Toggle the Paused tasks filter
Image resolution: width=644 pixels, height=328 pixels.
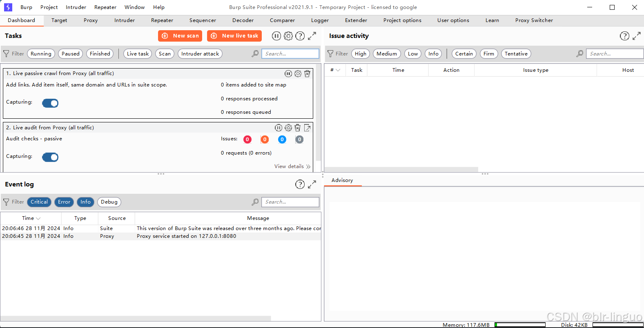point(71,54)
